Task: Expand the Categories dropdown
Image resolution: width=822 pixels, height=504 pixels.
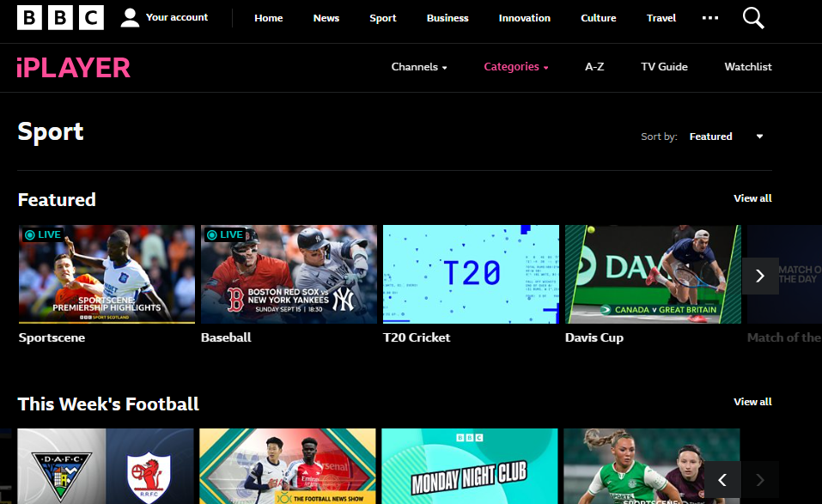Action: [x=516, y=67]
